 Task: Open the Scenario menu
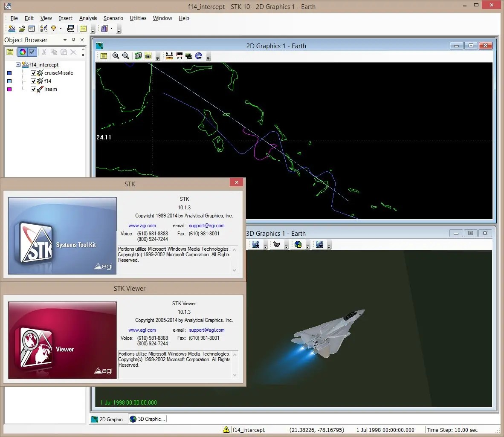[x=113, y=18]
